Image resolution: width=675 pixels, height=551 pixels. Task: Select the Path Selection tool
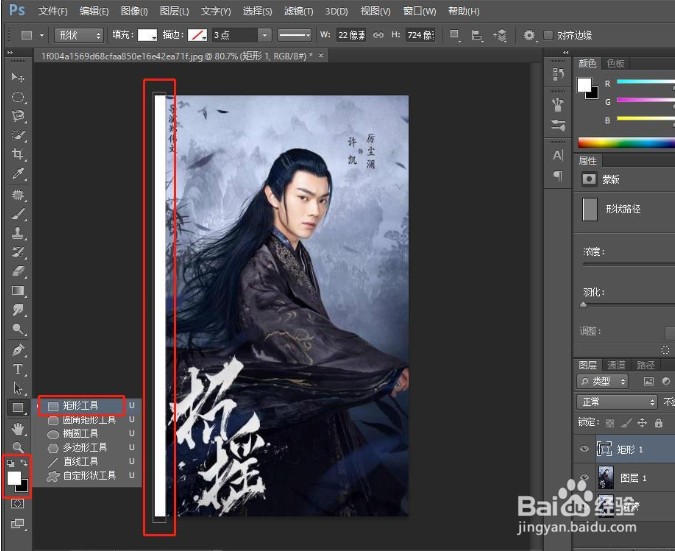tap(18, 388)
